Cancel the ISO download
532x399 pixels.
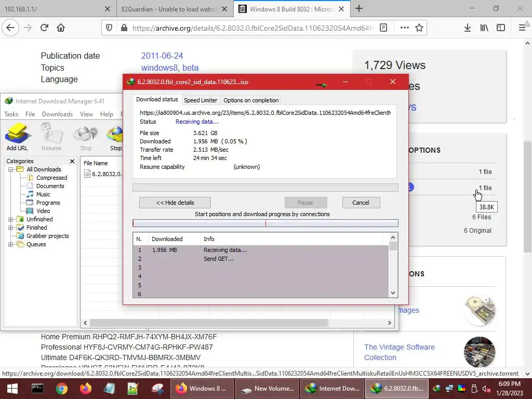click(361, 203)
